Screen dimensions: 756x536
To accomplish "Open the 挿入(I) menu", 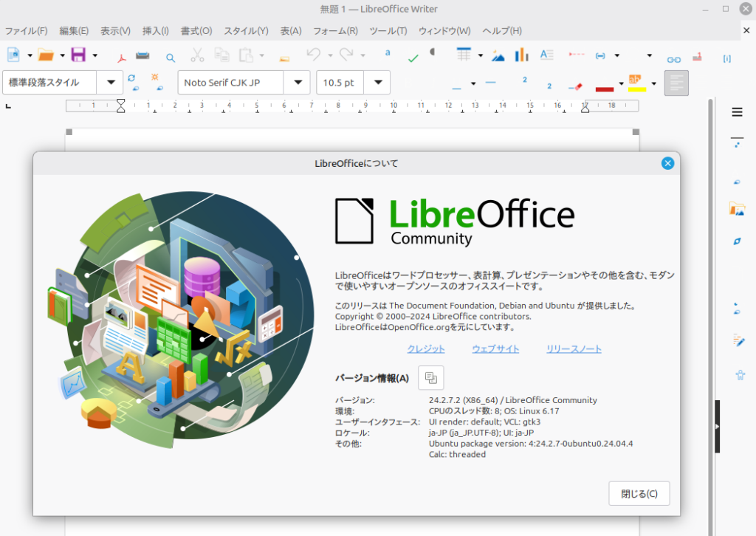I will (155, 31).
